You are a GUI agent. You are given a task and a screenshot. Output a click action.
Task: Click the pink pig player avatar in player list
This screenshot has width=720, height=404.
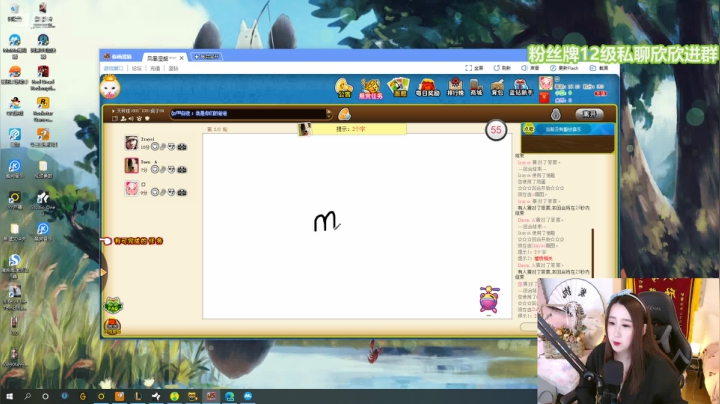tap(131, 188)
